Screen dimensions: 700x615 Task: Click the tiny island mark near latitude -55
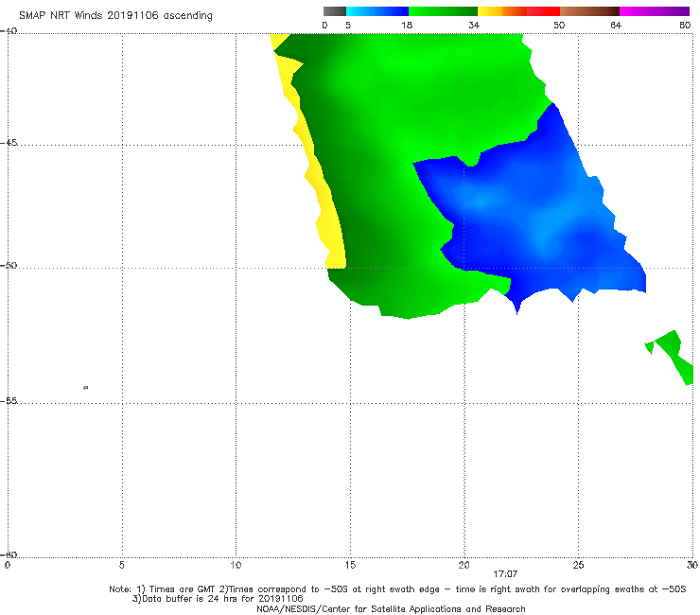86,388
